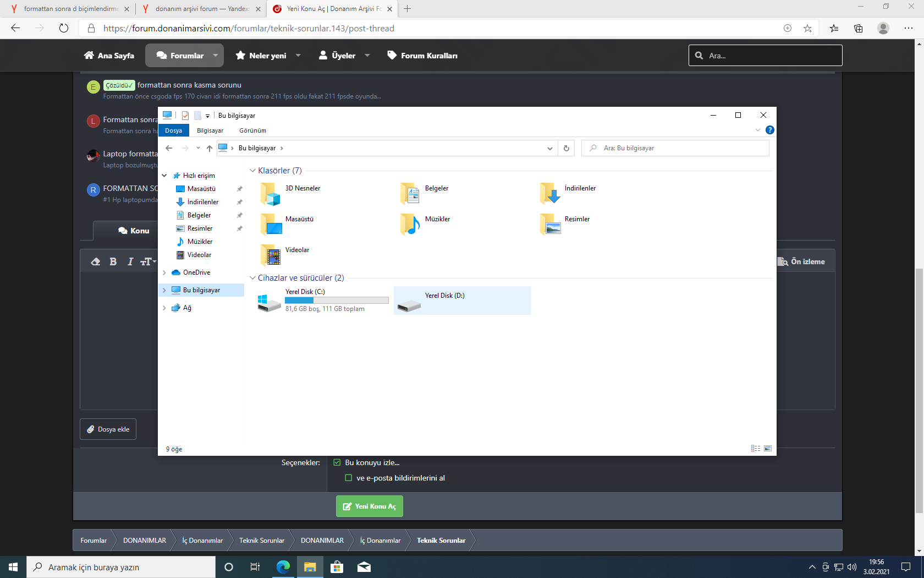924x578 pixels.
Task: Open the Belgeler folder in Klasörler
Action: point(410,194)
